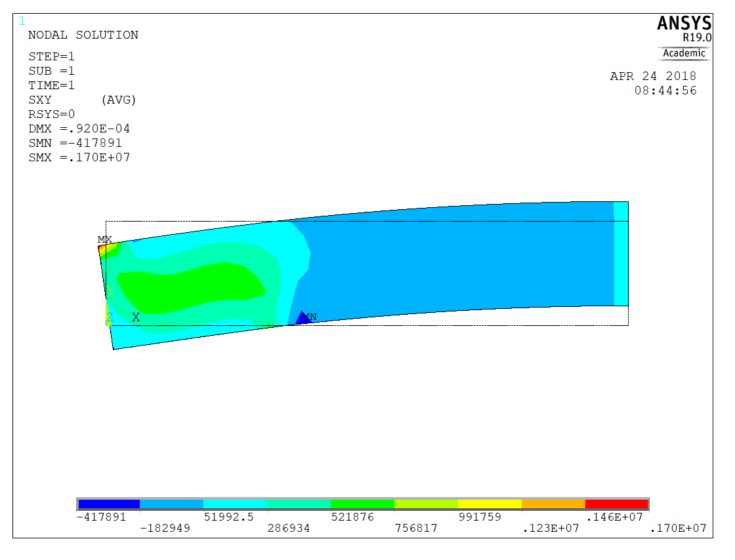Click the .170E+07 legend value

click(679, 528)
